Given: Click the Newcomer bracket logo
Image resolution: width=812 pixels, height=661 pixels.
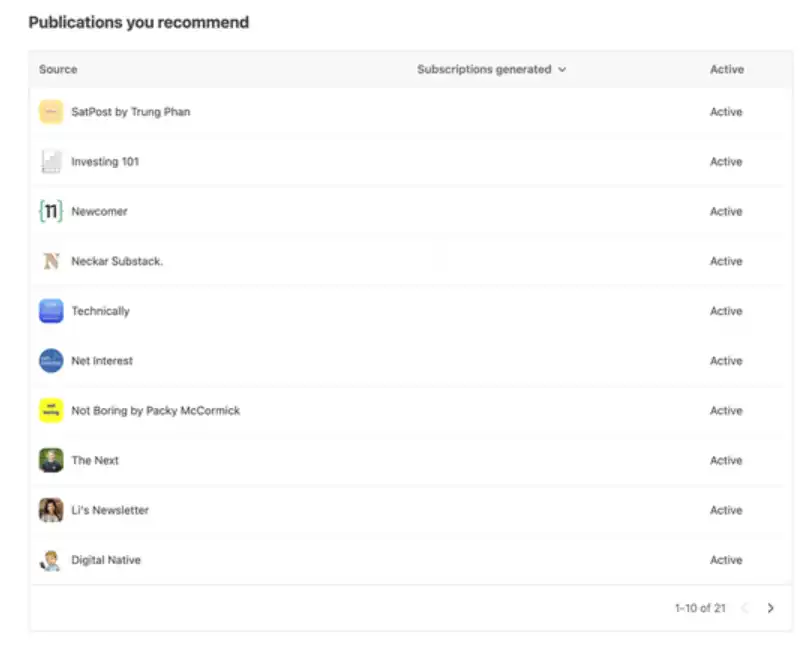Looking at the screenshot, I should [x=51, y=211].
